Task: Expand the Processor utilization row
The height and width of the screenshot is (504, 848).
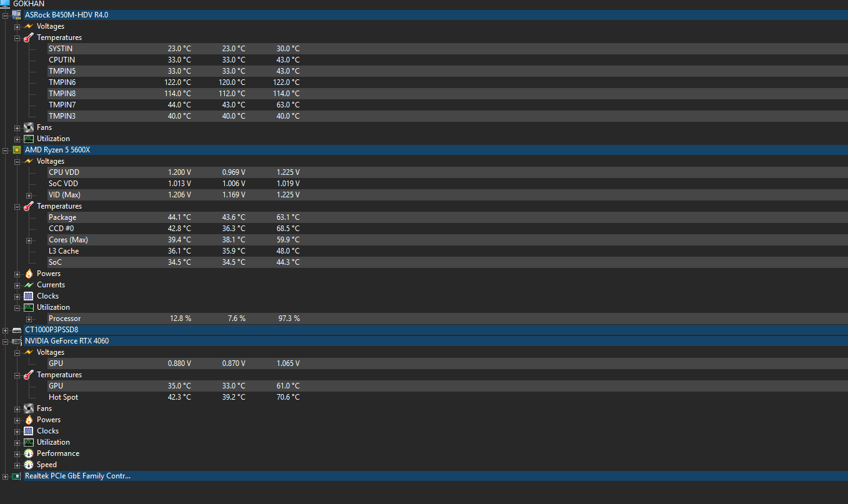Action: point(29,319)
